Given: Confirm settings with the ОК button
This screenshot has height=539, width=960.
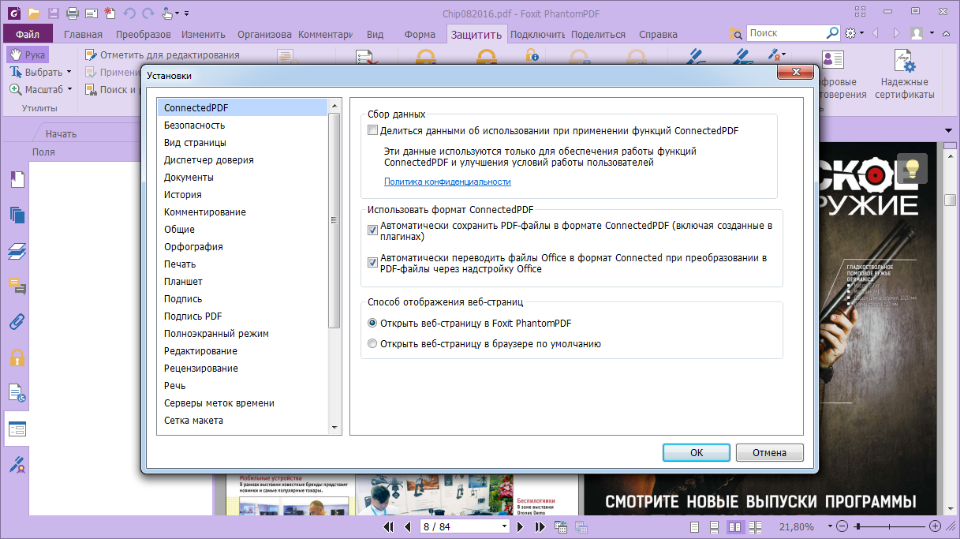Looking at the screenshot, I should 696,453.
